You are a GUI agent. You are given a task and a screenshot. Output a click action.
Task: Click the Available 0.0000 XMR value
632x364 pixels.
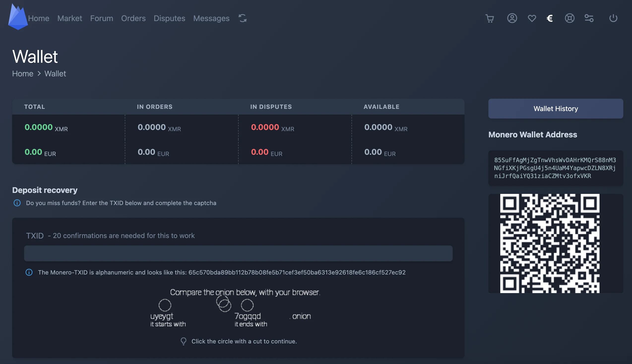(386, 127)
